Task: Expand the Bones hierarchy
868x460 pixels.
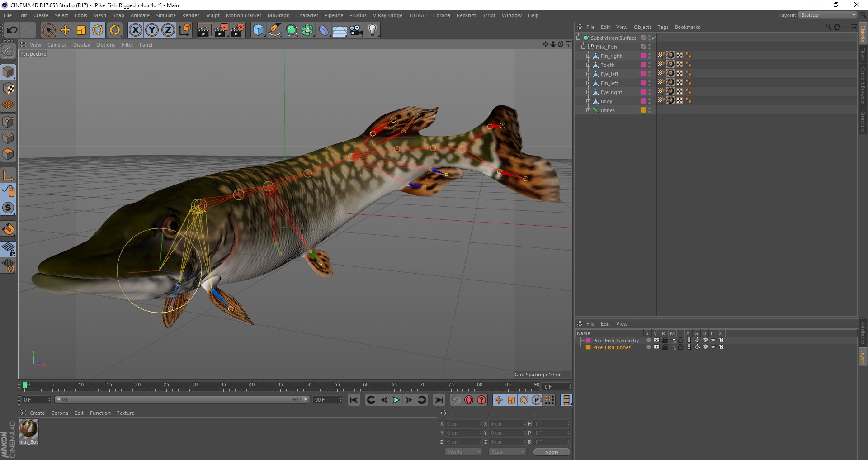Action: (589, 110)
